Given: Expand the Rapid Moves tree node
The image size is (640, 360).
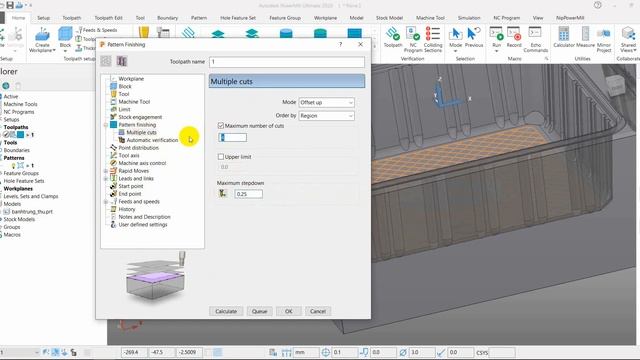Looking at the screenshot, I should 106,171.
